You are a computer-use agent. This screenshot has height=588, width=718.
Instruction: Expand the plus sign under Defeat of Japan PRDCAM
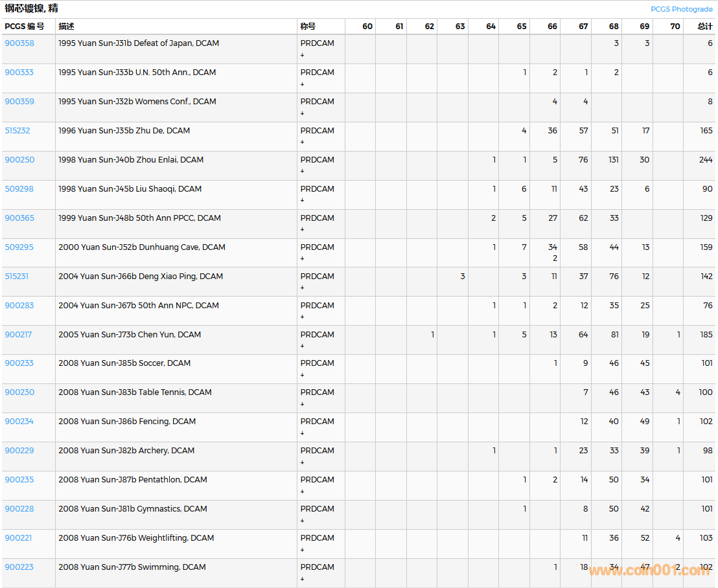click(x=302, y=55)
